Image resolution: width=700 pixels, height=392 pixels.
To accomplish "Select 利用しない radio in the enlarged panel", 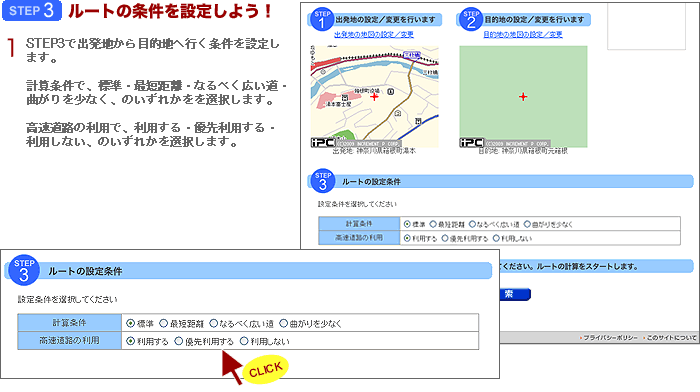I will (x=244, y=341).
